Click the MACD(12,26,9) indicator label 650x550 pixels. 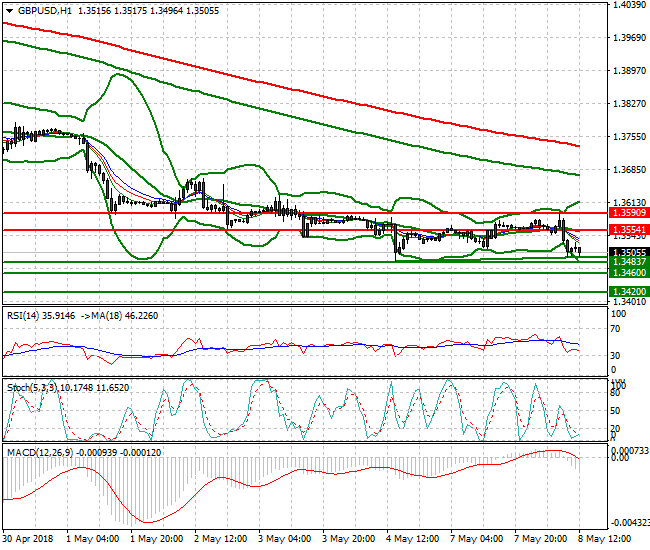tap(40, 453)
